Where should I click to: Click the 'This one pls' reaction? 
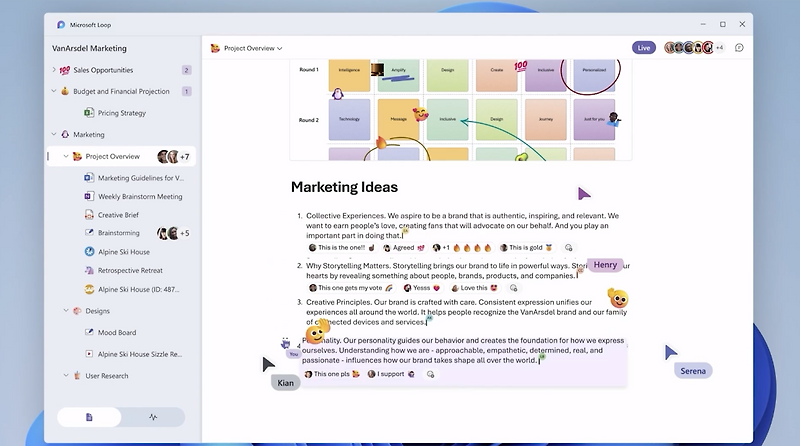(332, 374)
